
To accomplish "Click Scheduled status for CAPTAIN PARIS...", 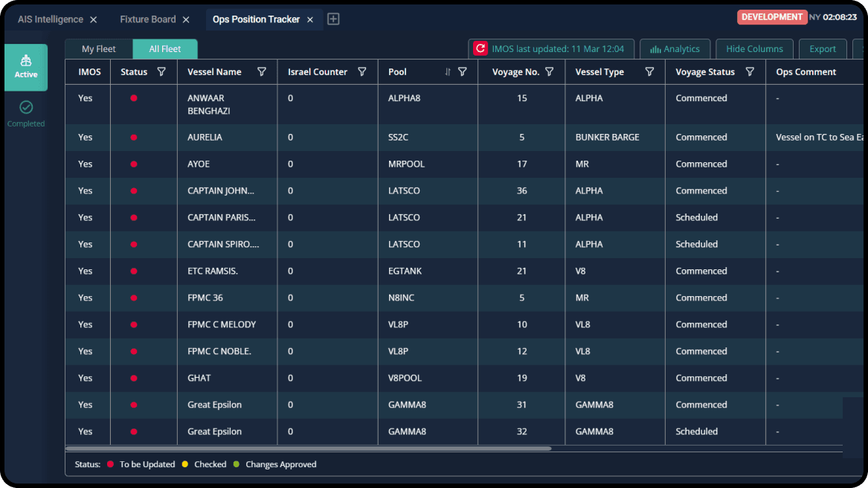I will click(696, 218).
